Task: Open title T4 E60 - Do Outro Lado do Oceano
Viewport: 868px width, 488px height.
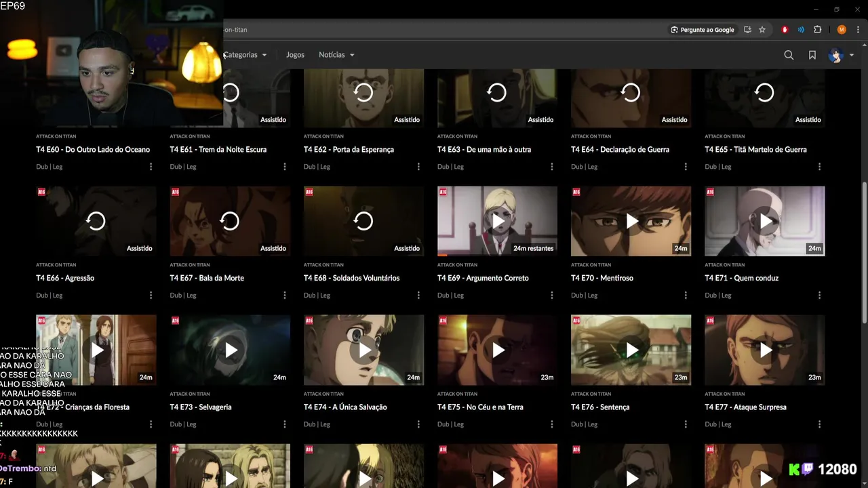Action: pos(93,150)
